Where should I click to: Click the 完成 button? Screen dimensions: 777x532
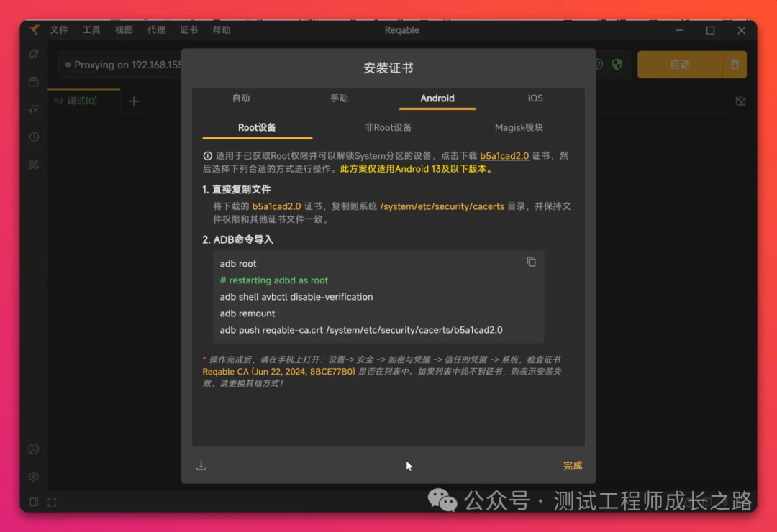click(573, 465)
